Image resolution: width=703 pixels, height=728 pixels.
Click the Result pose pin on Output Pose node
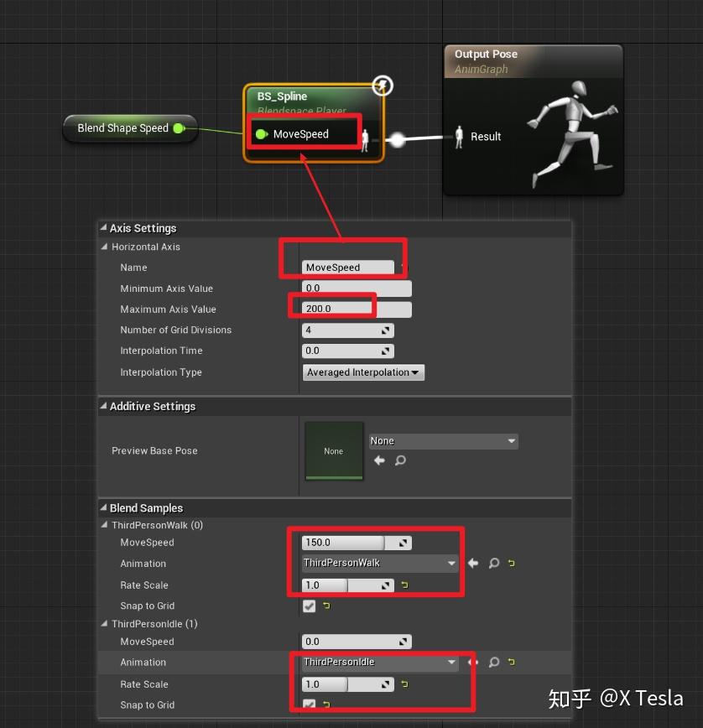[x=459, y=137]
